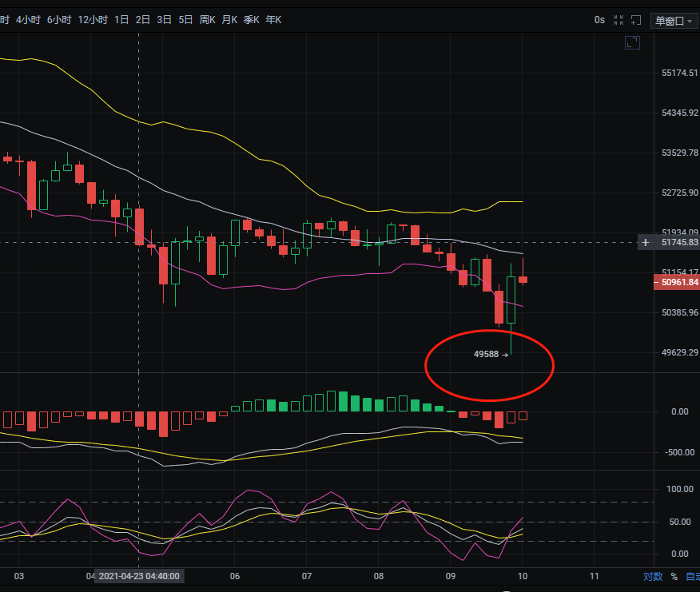Select the 4小时 timeframe
Screen dimensions: 700x592
28,20
